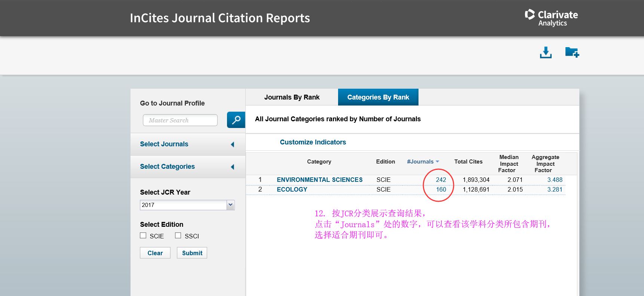Click median impact factor 2.071
Image resolution: width=644 pixels, height=296 pixels.
coord(515,180)
